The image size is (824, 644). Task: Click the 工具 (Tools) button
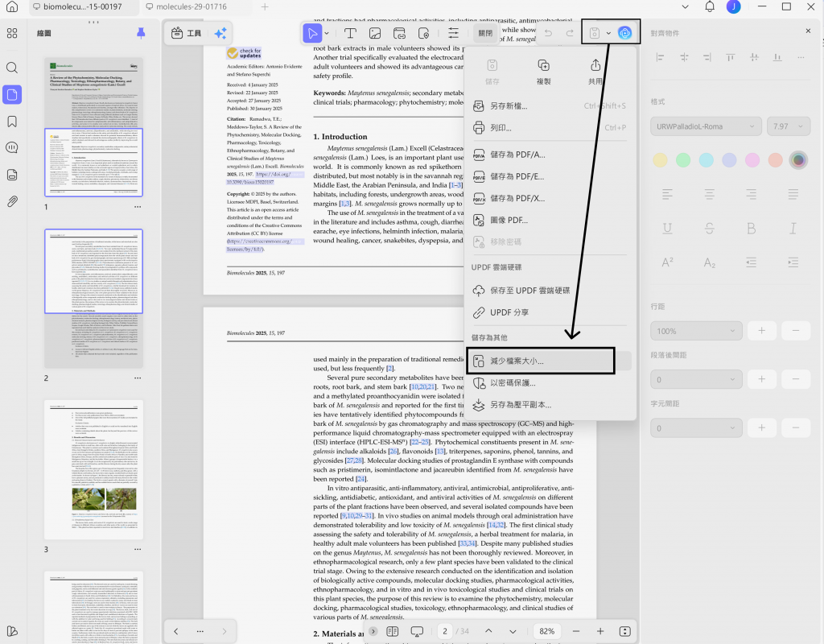point(187,33)
